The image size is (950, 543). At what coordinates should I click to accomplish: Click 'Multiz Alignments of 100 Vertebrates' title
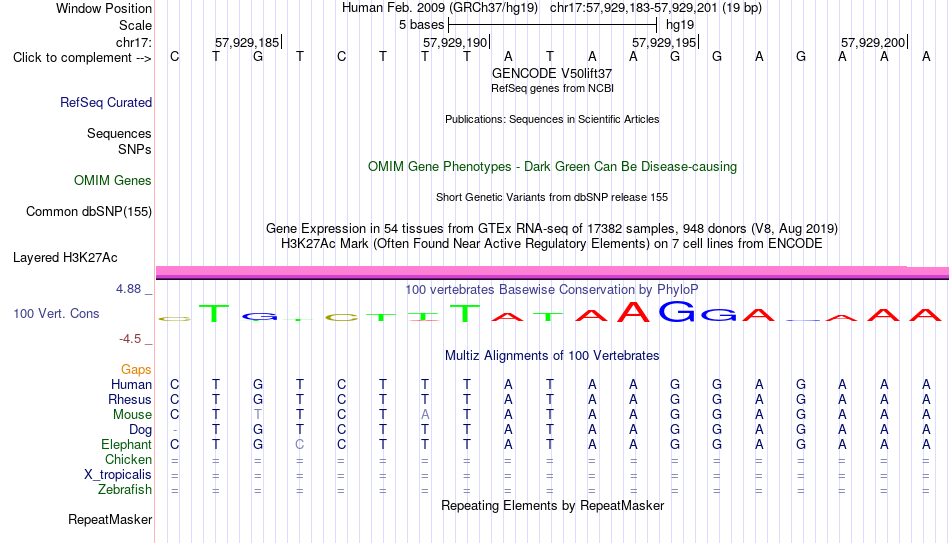[552, 356]
